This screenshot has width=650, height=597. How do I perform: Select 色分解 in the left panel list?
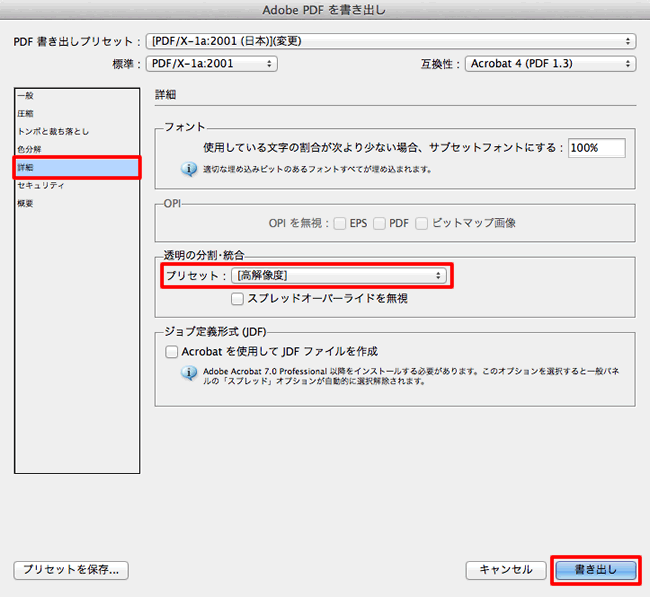click(x=77, y=149)
